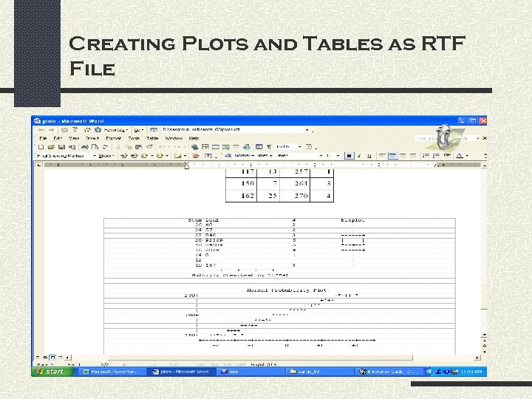Open the Zoom percentage dropdown
532x399 pixels.
(299, 147)
